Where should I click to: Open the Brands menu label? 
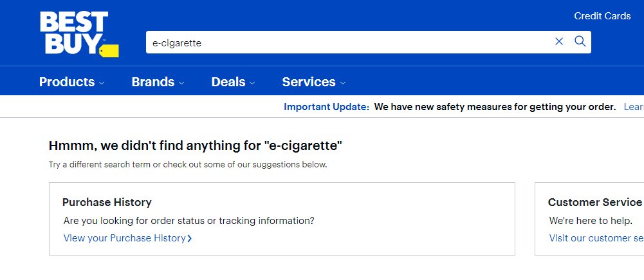(x=153, y=82)
